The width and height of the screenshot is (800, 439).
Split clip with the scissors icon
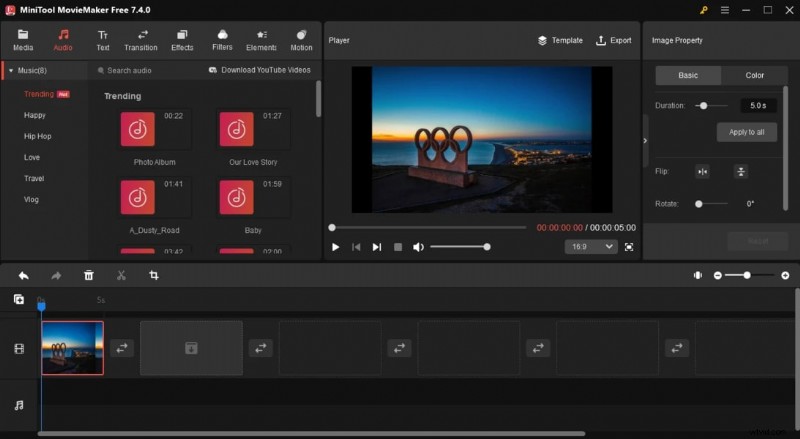click(121, 276)
